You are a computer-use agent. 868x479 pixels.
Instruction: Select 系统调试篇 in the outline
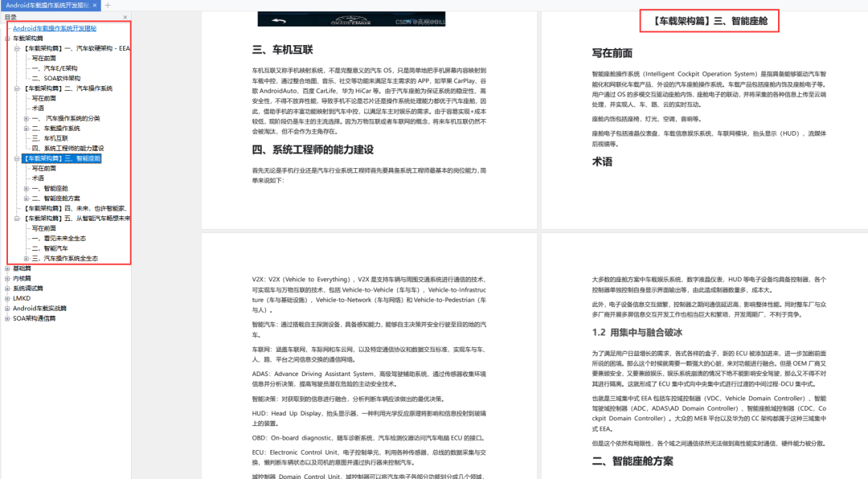point(28,289)
